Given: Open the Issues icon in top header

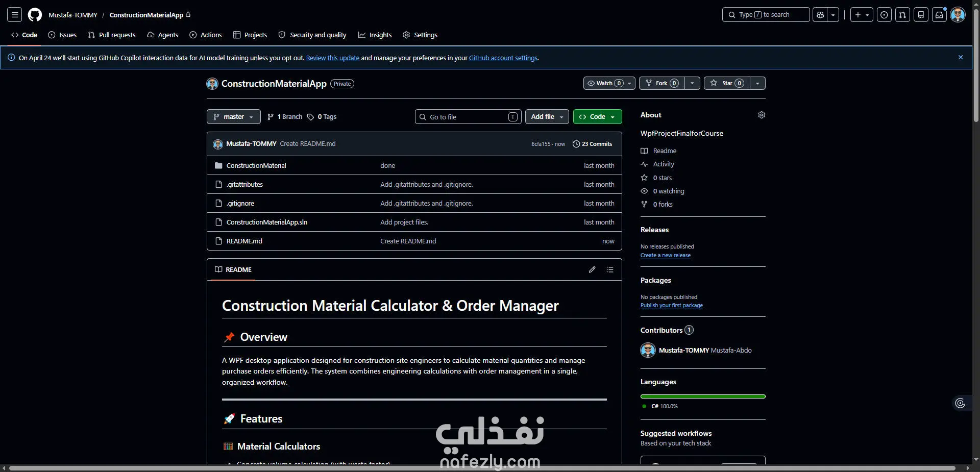Looking at the screenshot, I should coord(884,15).
